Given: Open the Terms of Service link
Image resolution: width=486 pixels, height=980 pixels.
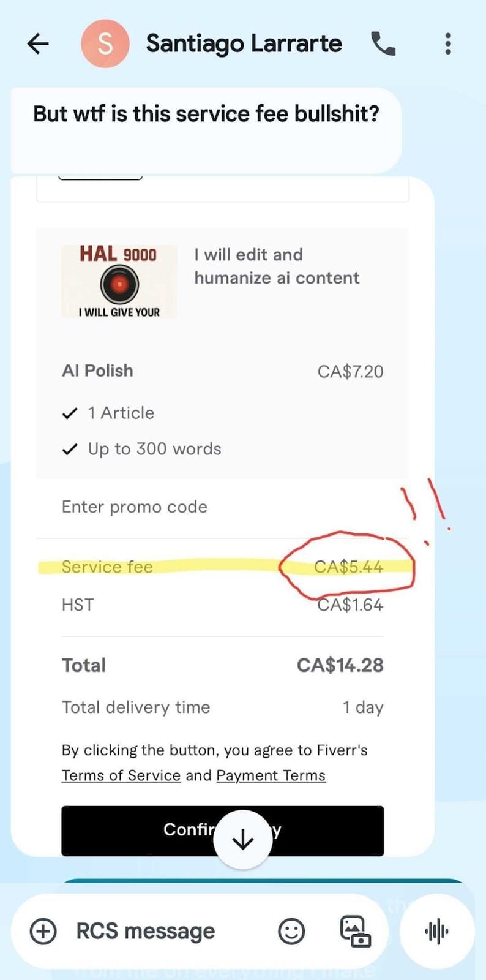Looking at the screenshot, I should click(121, 775).
